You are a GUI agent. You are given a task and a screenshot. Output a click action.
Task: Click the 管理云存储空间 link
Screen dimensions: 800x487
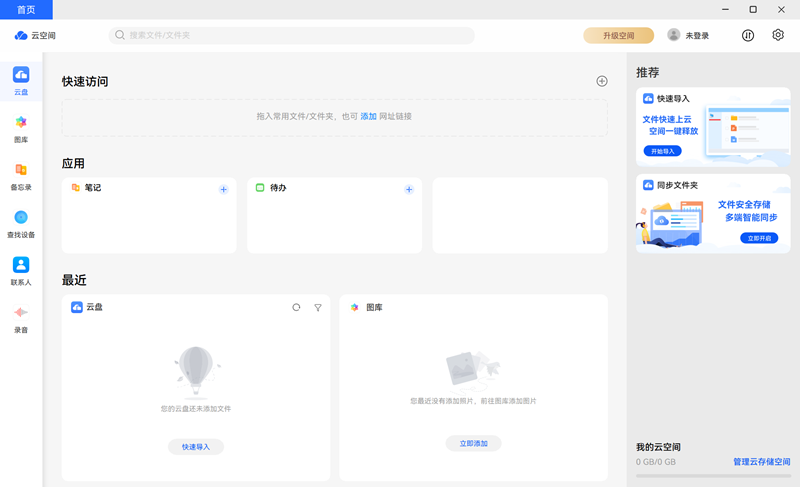pos(761,462)
